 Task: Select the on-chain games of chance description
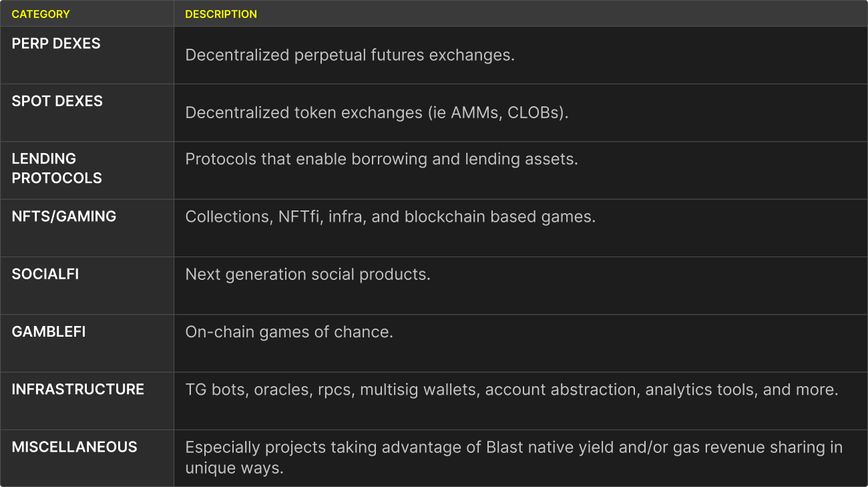289,332
